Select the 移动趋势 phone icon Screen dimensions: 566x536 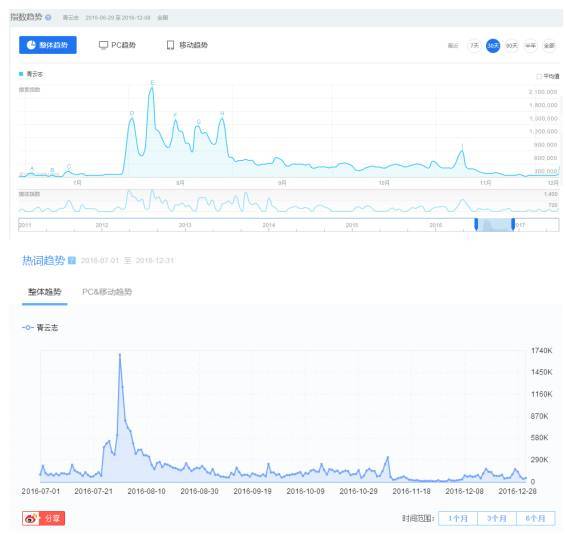[x=170, y=45]
